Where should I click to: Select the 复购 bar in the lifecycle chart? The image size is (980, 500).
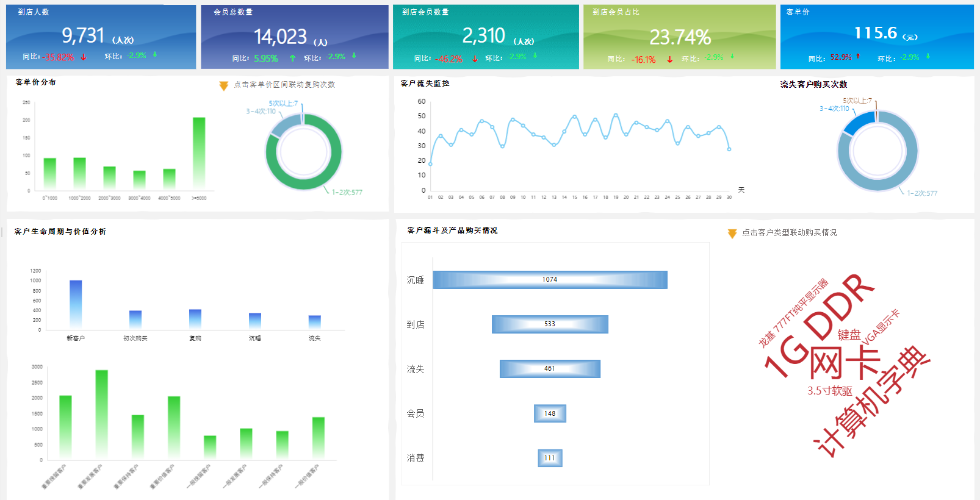195,319
